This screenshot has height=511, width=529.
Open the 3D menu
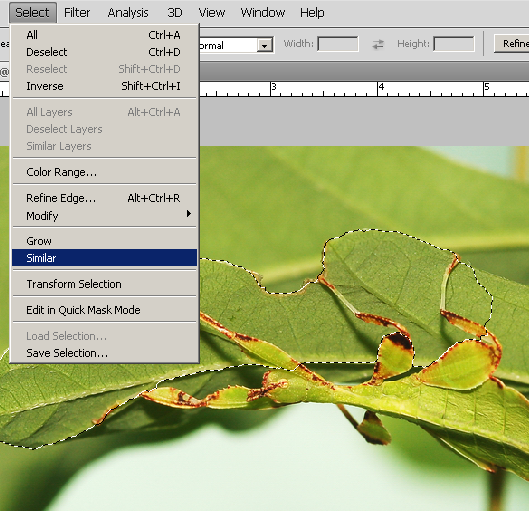pos(175,12)
